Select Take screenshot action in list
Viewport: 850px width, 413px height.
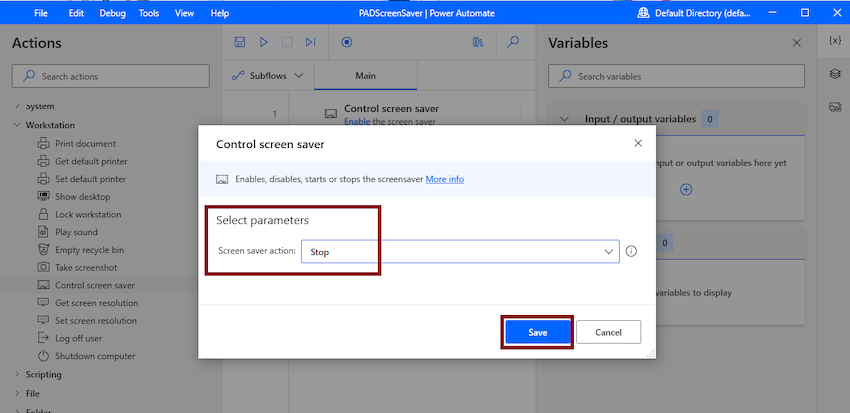[86, 267]
